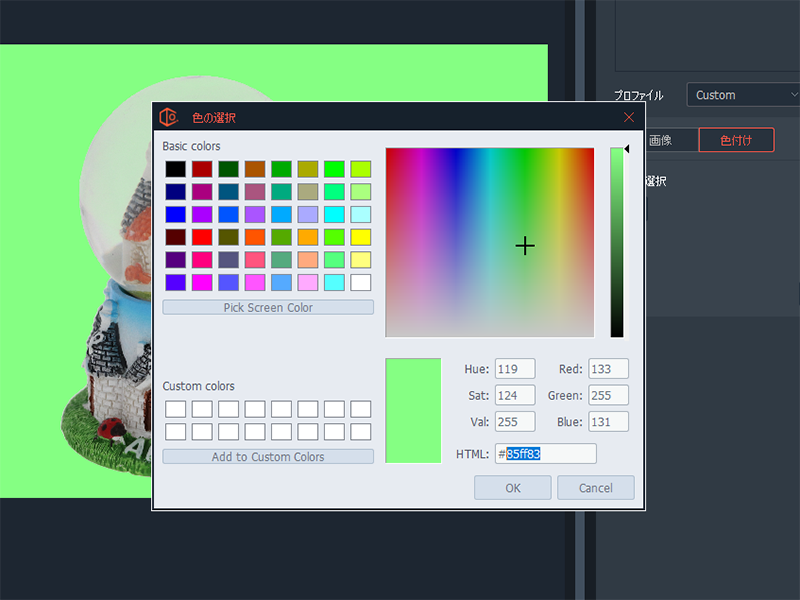Click the crosshair in color spectrum
This screenshot has width=800, height=600.
tap(525, 246)
